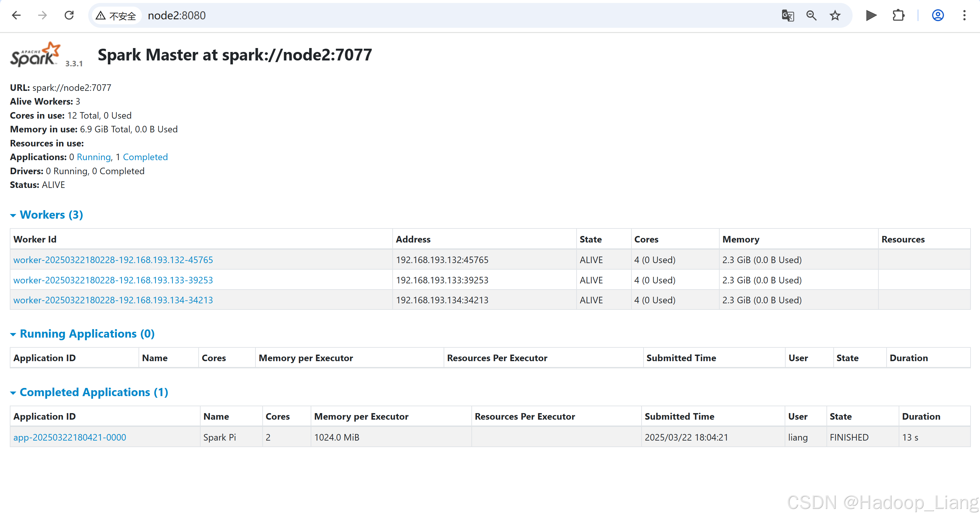Collapse the Completed Applications (1) section
The height and width of the screenshot is (519, 980).
[x=93, y=392]
